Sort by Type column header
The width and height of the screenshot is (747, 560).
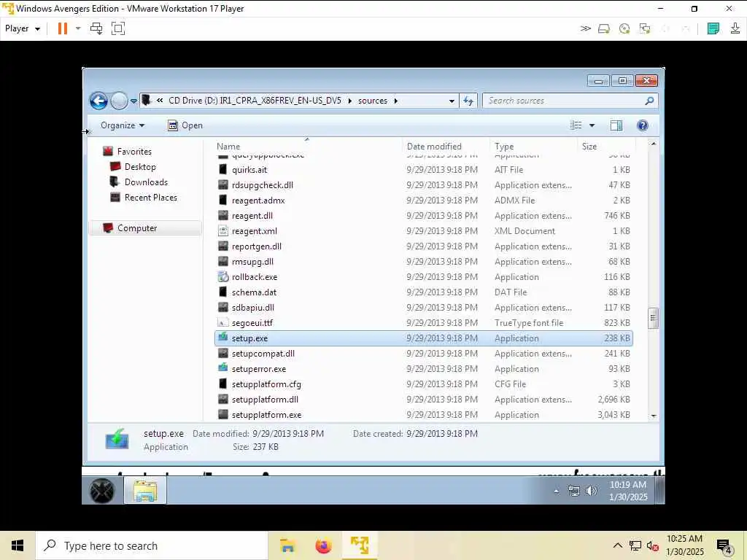coord(504,147)
